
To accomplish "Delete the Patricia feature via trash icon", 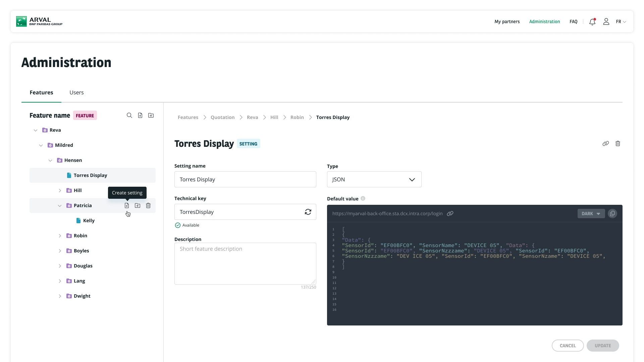I will [x=148, y=205].
